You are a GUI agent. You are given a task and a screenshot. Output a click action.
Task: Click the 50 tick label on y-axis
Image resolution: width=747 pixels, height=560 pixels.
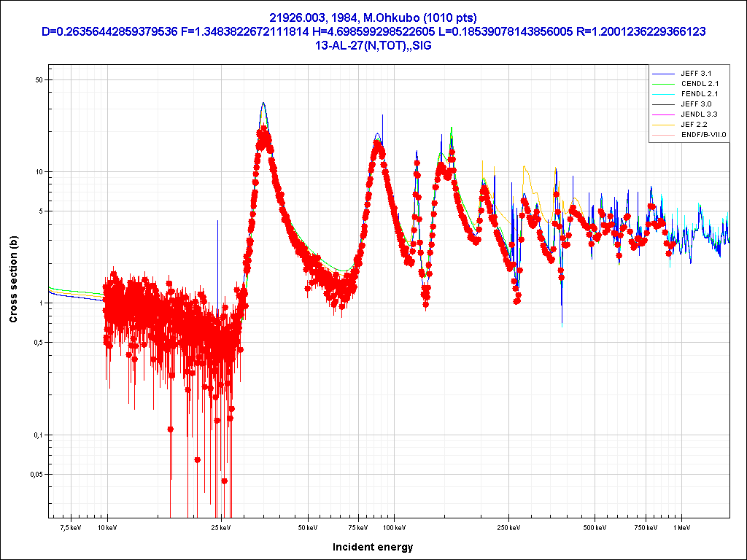click(39, 80)
